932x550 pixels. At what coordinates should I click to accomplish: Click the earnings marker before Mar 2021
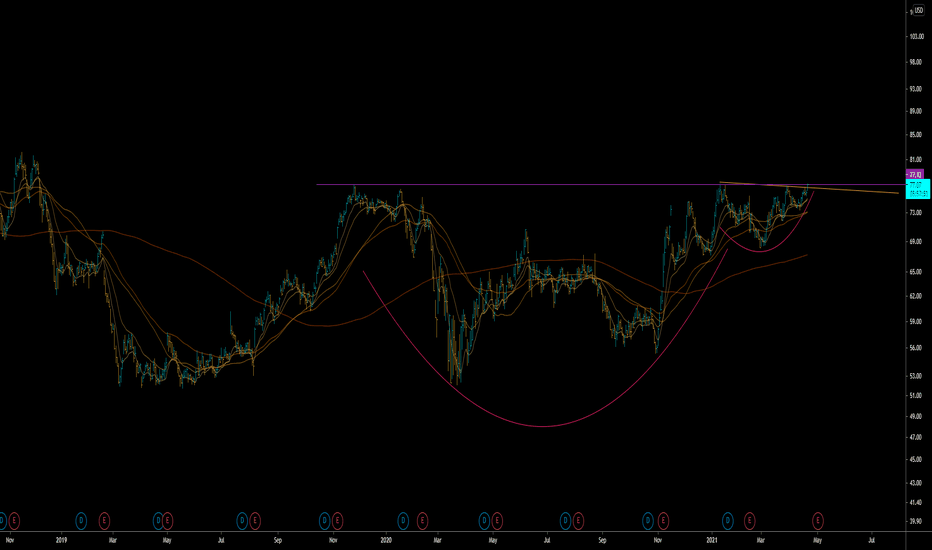pyautogui.click(x=750, y=521)
